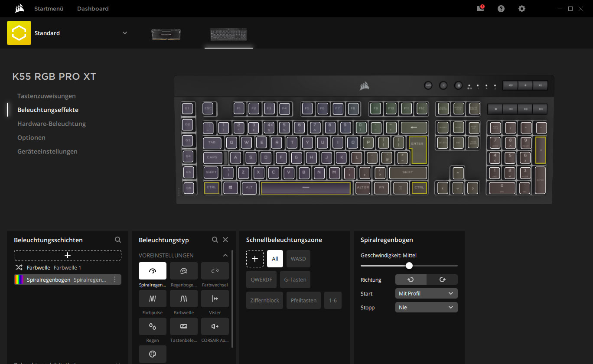The image size is (593, 364).
Task: Select the palette preset icon
Action: [x=153, y=354]
